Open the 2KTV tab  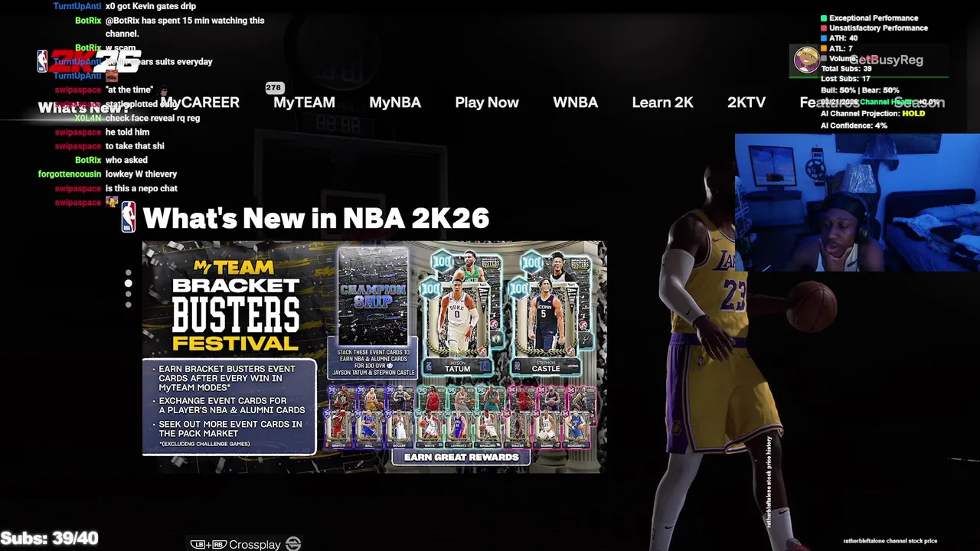[746, 103]
